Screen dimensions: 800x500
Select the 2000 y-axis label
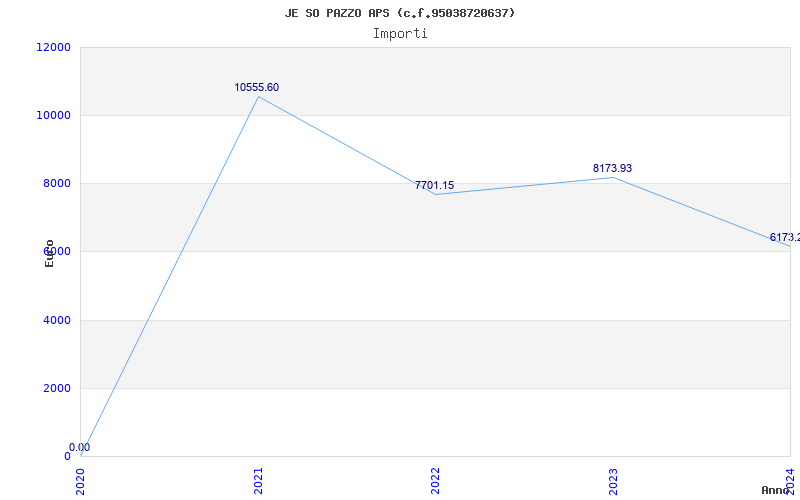[57, 389]
